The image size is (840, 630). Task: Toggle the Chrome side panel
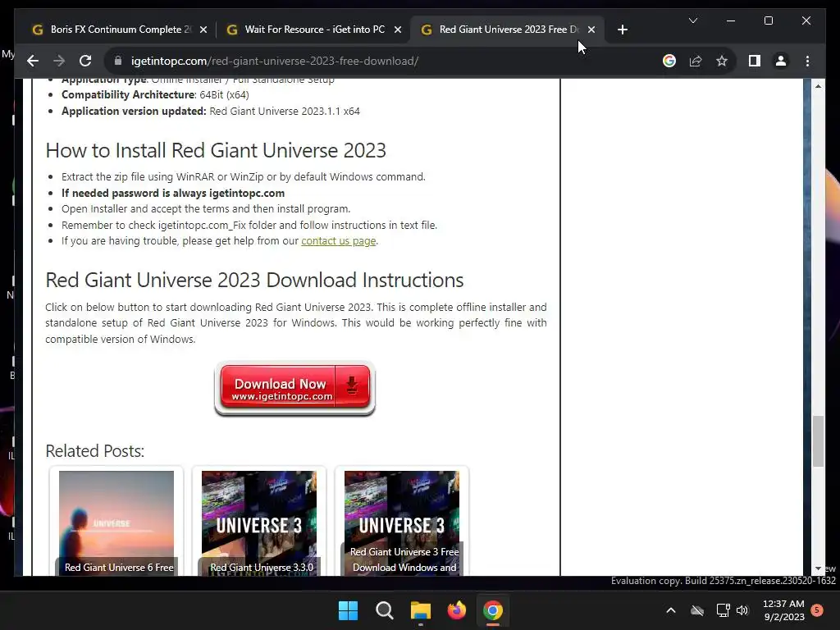pyautogui.click(x=755, y=61)
